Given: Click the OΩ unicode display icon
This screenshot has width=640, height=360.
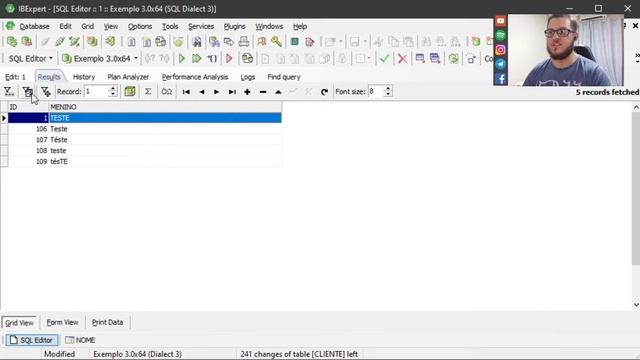Looking at the screenshot, I should tap(167, 92).
